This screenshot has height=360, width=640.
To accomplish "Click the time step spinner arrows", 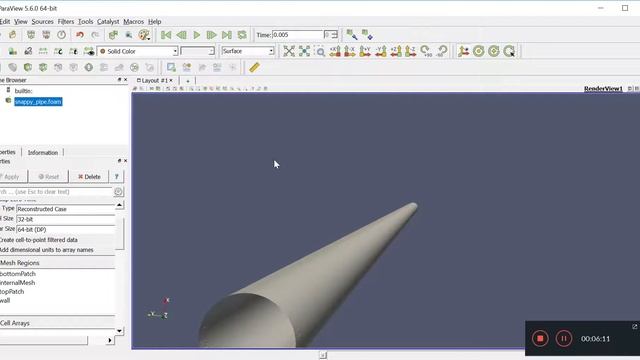I will [334, 35].
